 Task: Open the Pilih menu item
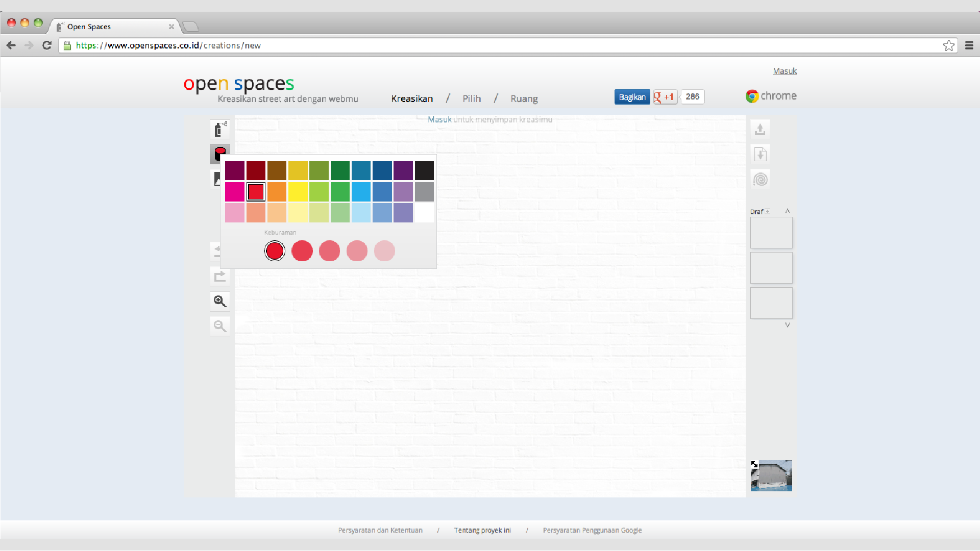(x=472, y=99)
